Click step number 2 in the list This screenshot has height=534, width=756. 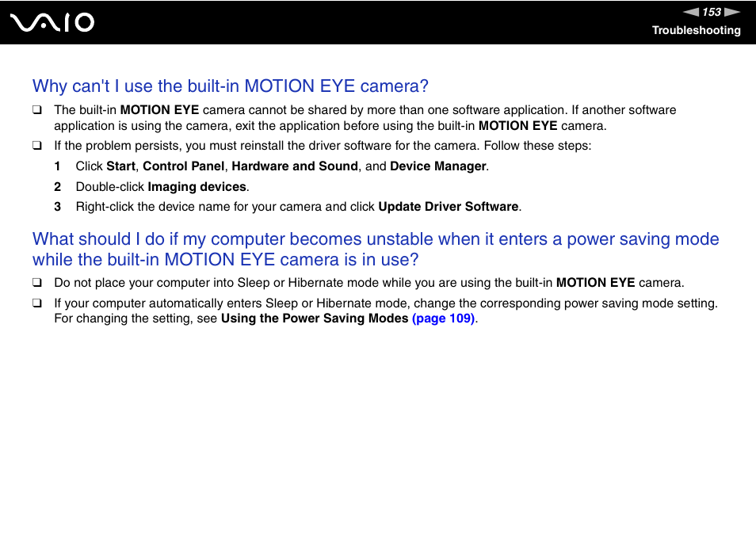click(57, 187)
